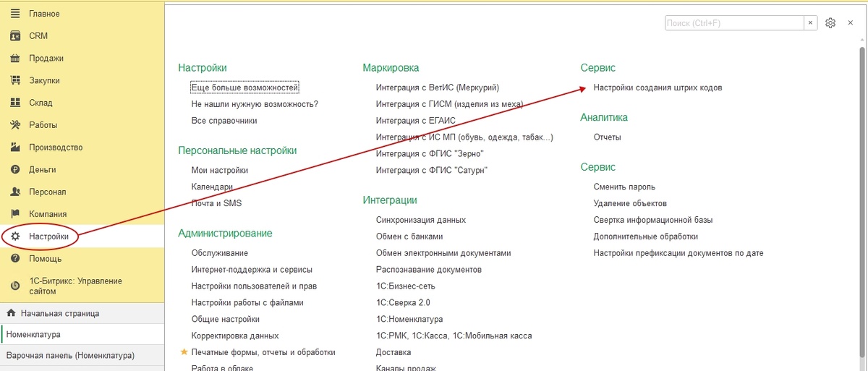
Task: Click the Поиск (Ctrl+F) search field
Action: click(x=734, y=23)
